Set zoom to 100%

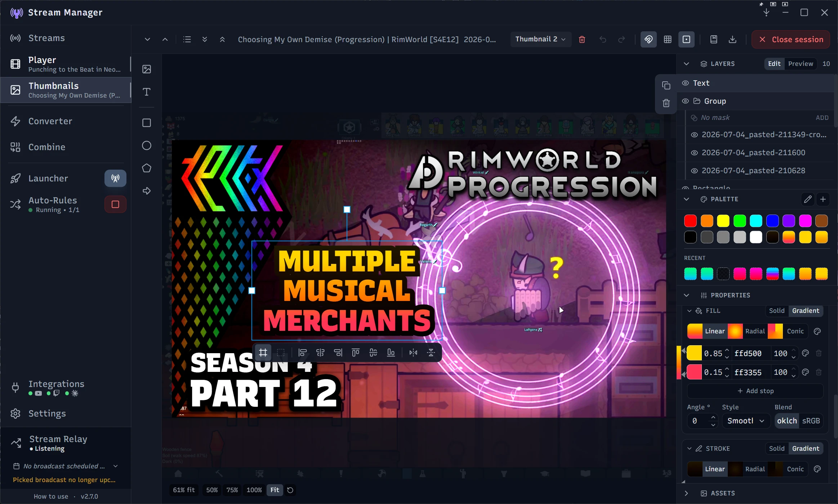[x=254, y=490]
